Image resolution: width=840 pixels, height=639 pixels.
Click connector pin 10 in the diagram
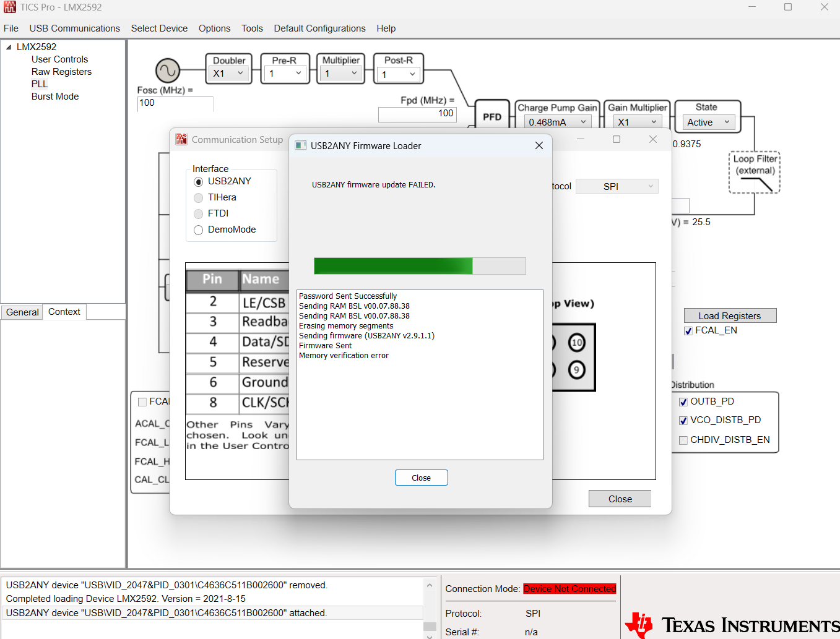(x=577, y=342)
